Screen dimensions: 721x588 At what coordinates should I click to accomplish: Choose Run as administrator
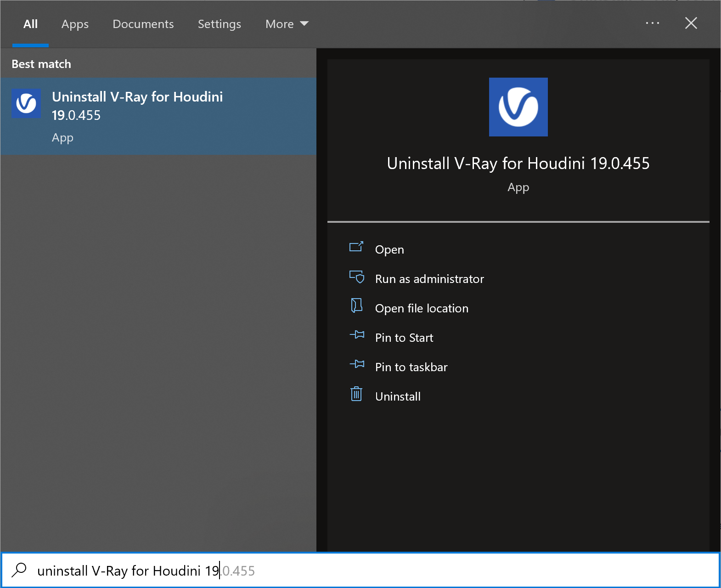coord(429,279)
